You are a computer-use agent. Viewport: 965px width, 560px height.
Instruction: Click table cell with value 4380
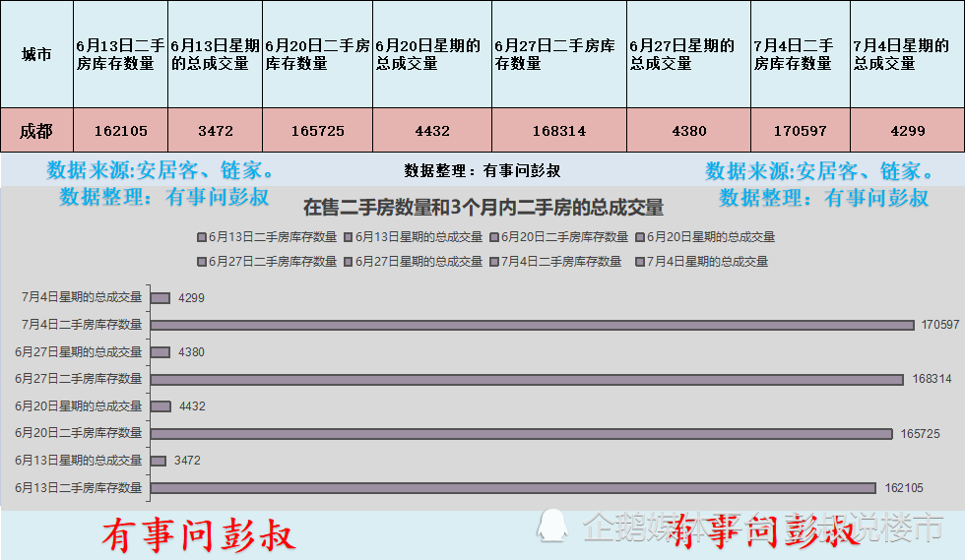688,131
